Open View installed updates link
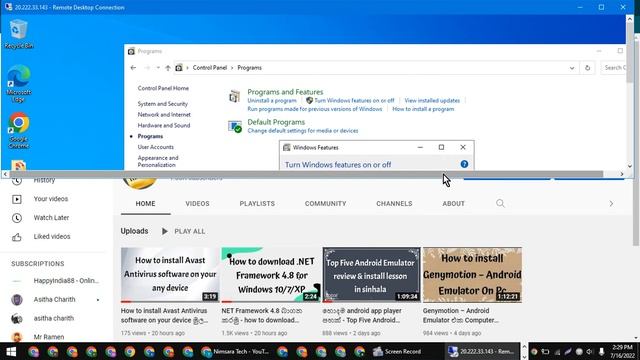The image size is (640, 360). 432,100
